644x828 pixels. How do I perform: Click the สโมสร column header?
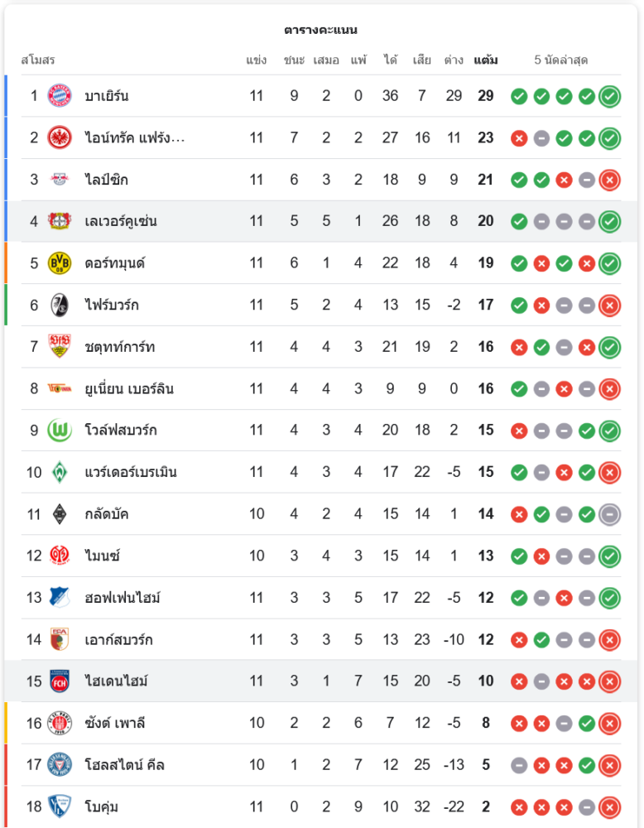click(38, 60)
